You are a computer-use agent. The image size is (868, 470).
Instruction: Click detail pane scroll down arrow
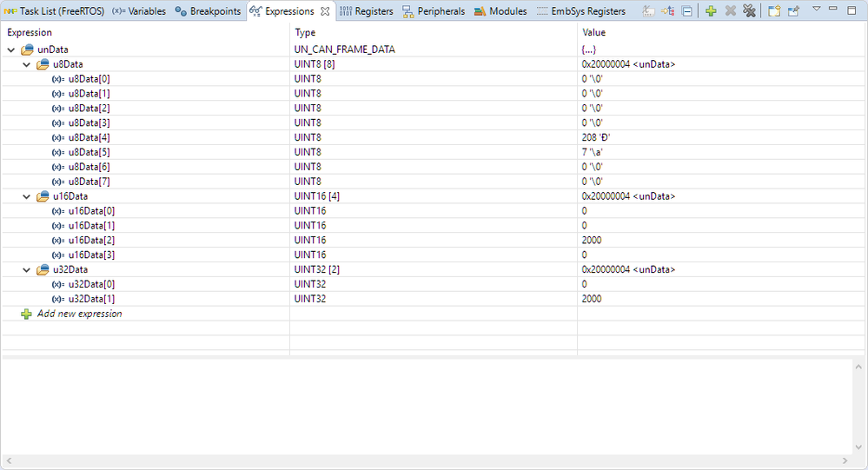point(858,447)
